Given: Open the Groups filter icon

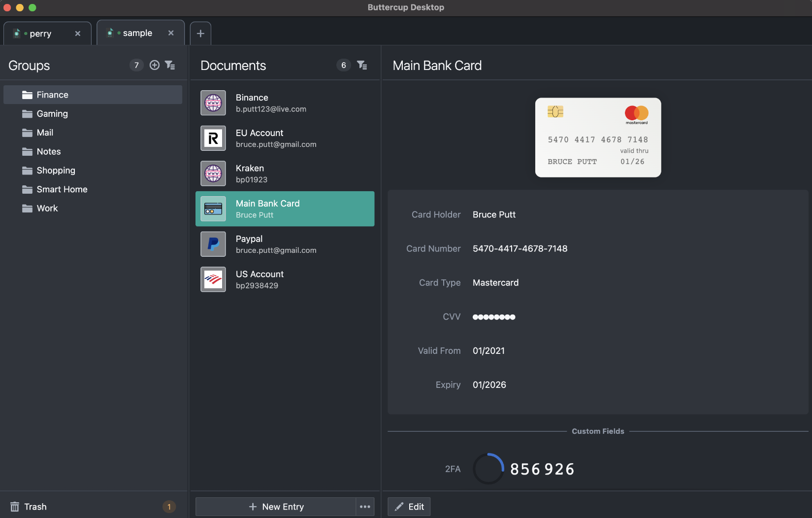Looking at the screenshot, I should 170,65.
